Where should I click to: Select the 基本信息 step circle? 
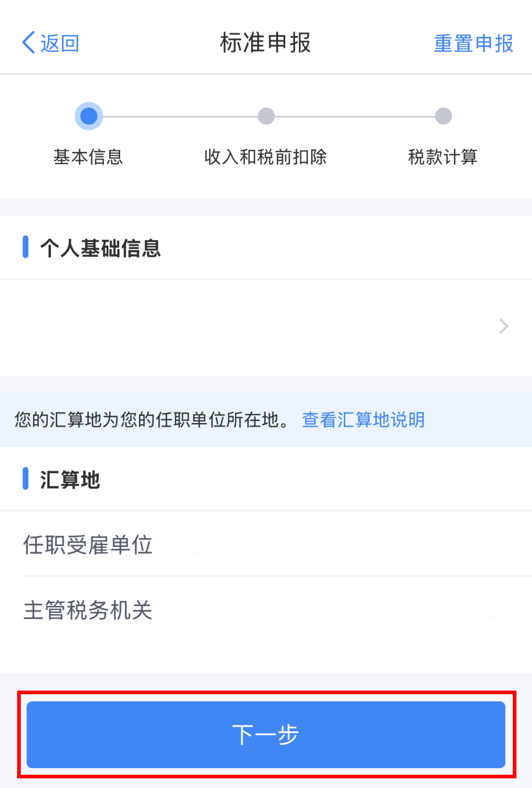89,116
